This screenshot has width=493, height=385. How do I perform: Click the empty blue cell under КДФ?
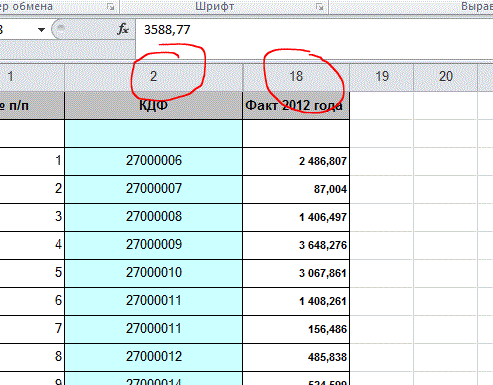coord(153,133)
